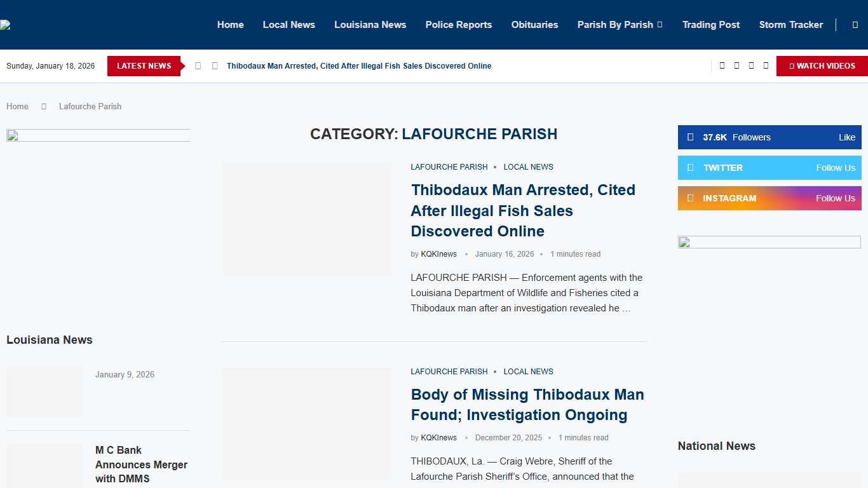Switch to the Obituaries section

(534, 25)
